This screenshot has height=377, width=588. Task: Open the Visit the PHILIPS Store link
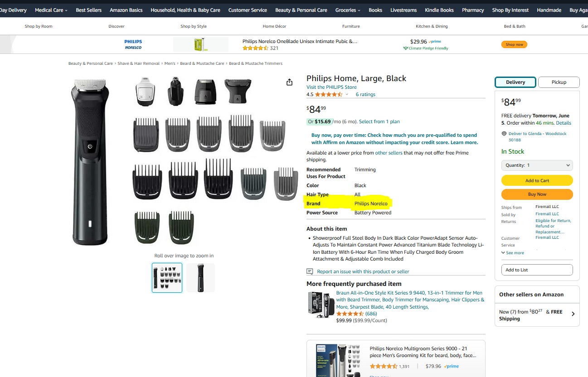point(331,87)
